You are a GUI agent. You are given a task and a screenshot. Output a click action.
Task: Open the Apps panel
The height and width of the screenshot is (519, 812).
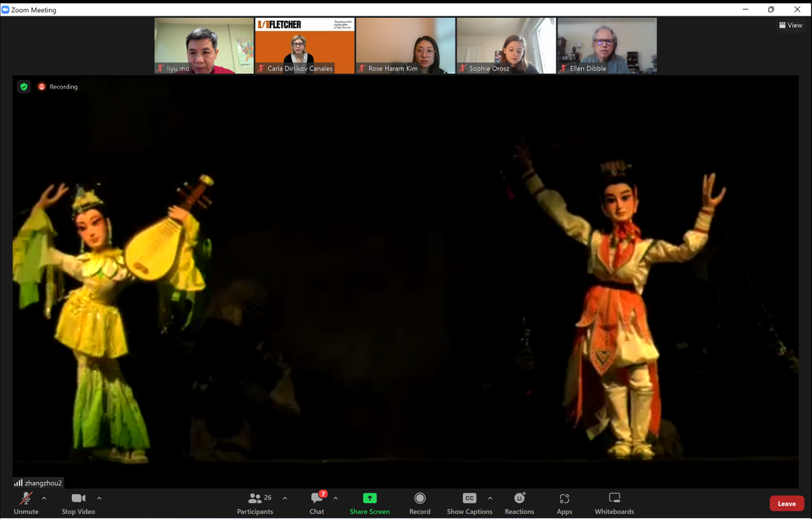[x=565, y=503]
